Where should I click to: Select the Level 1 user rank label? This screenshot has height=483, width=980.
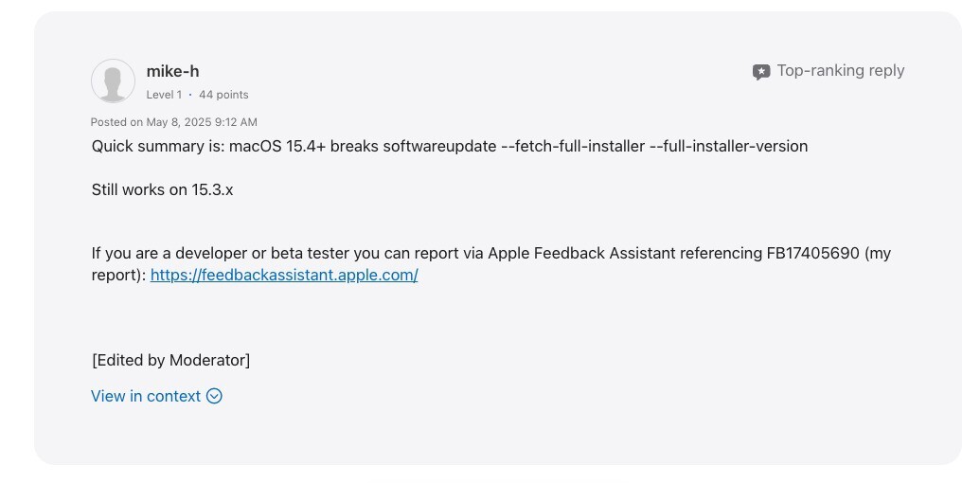[x=164, y=95]
